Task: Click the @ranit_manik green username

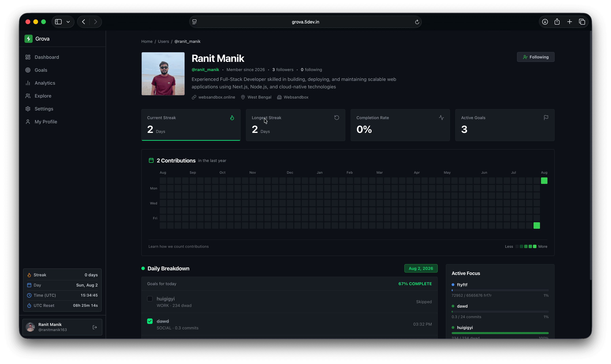Action: click(x=205, y=70)
